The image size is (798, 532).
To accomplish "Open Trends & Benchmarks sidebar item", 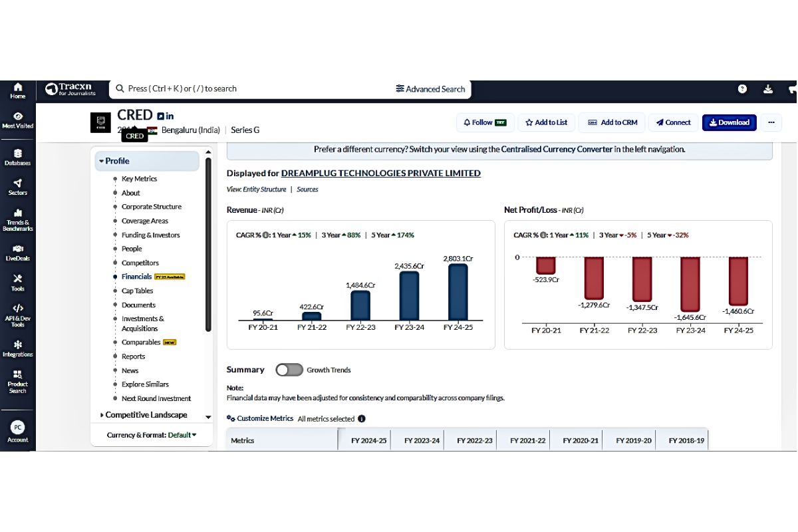I will pos(17,220).
